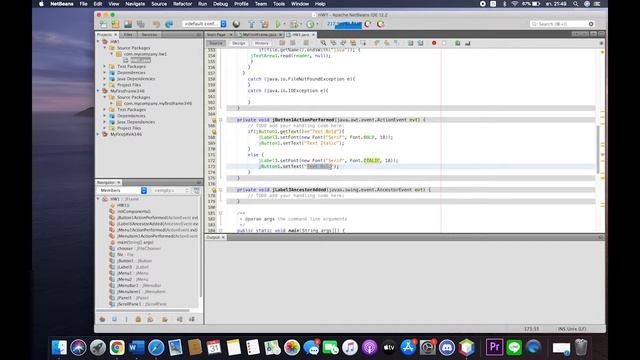This screenshot has height=360, width=640.
Task: Toggle Show Fields filter in Navigator
Action: pos(114,319)
